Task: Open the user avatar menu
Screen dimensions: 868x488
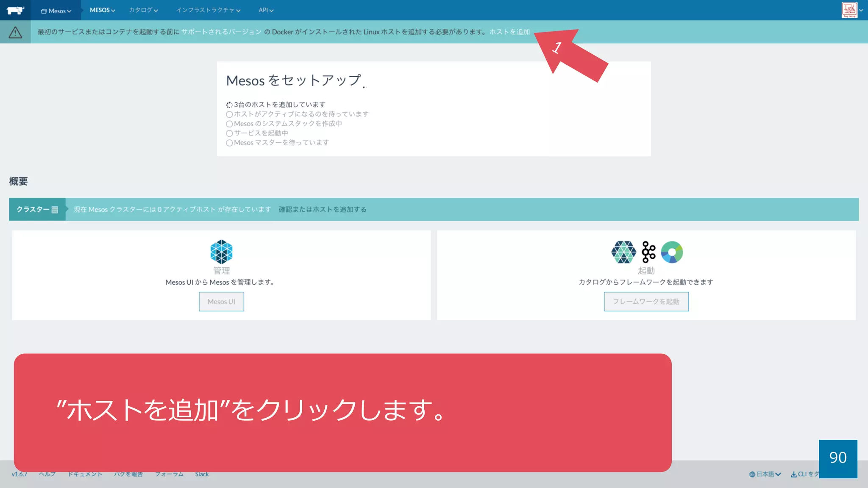Action: coord(852,10)
